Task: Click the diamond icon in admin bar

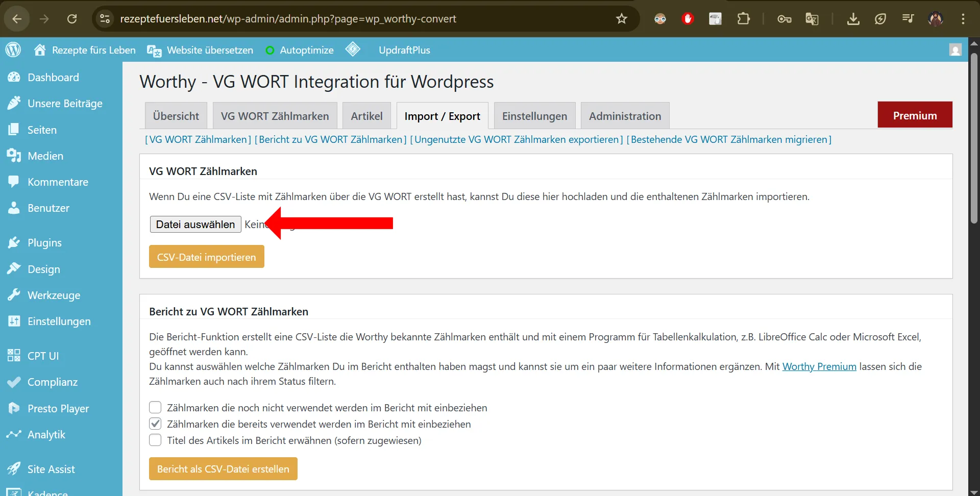Action: tap(353, 49)
